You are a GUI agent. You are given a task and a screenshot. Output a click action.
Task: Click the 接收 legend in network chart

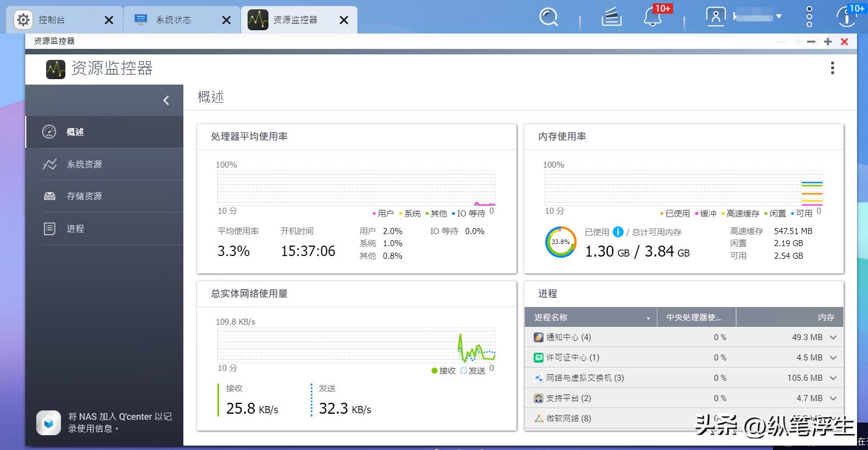click(x=444, y=371)
